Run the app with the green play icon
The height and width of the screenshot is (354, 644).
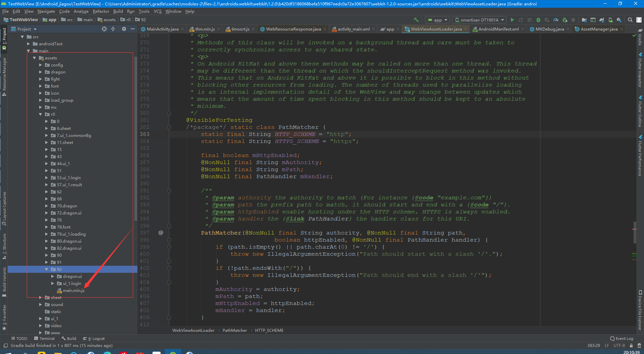(x=512, y=20)
